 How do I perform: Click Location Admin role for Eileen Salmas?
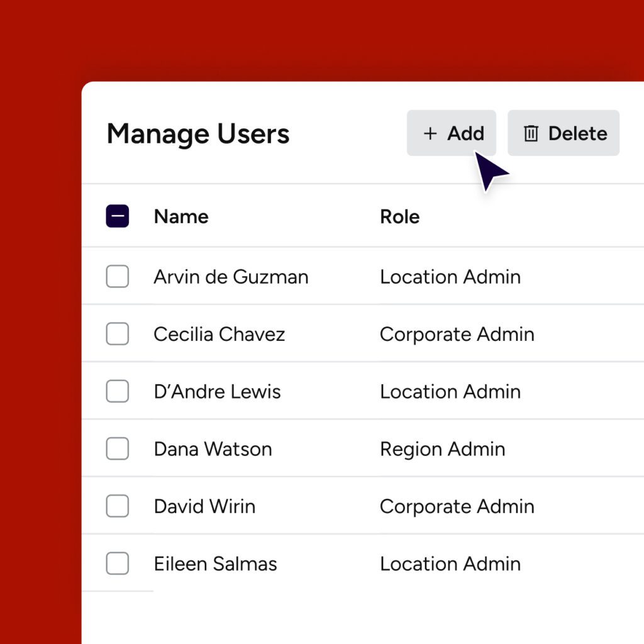coord(450,563)
